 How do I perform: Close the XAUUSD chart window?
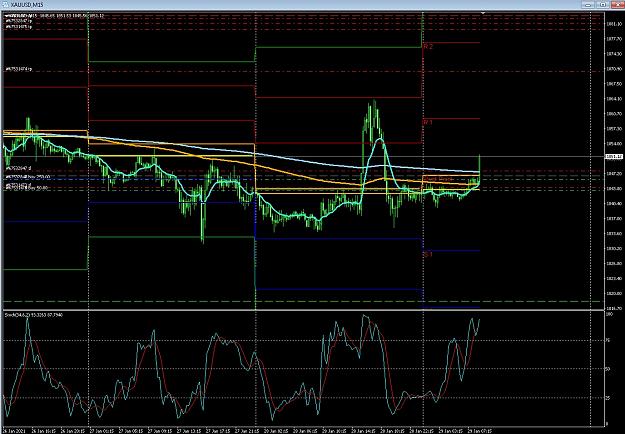click(x=617, y=4)
